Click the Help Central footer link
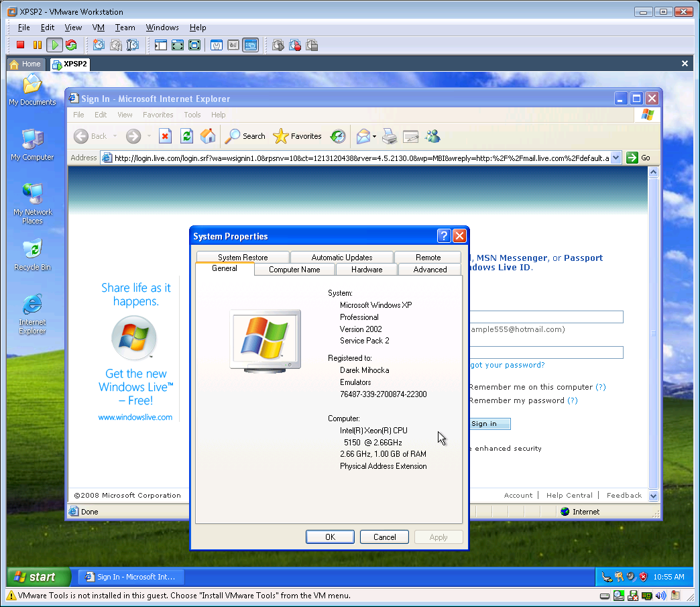 pyautogui.click(x=569, y=495)
